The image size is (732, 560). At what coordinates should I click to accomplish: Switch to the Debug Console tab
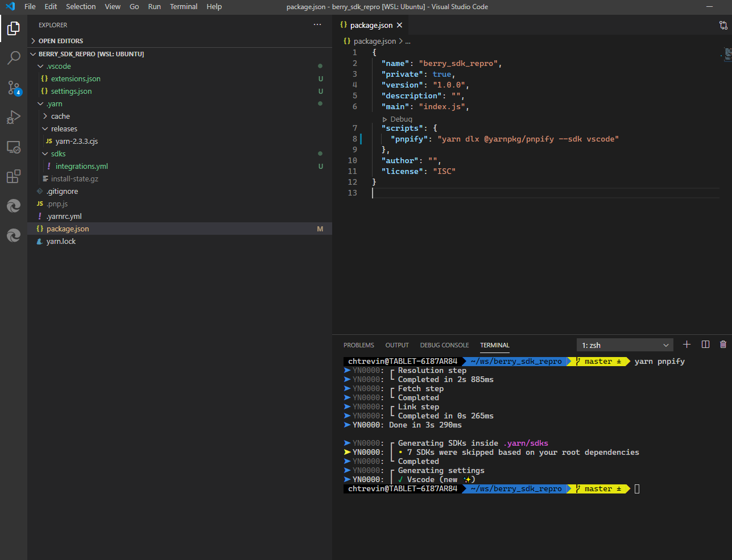445,345
